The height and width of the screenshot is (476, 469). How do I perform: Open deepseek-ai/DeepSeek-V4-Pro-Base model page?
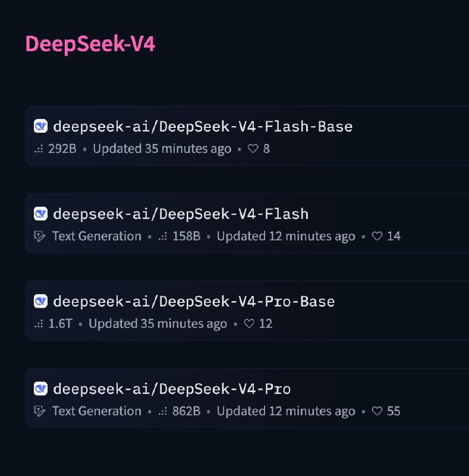tap(194, 301)
